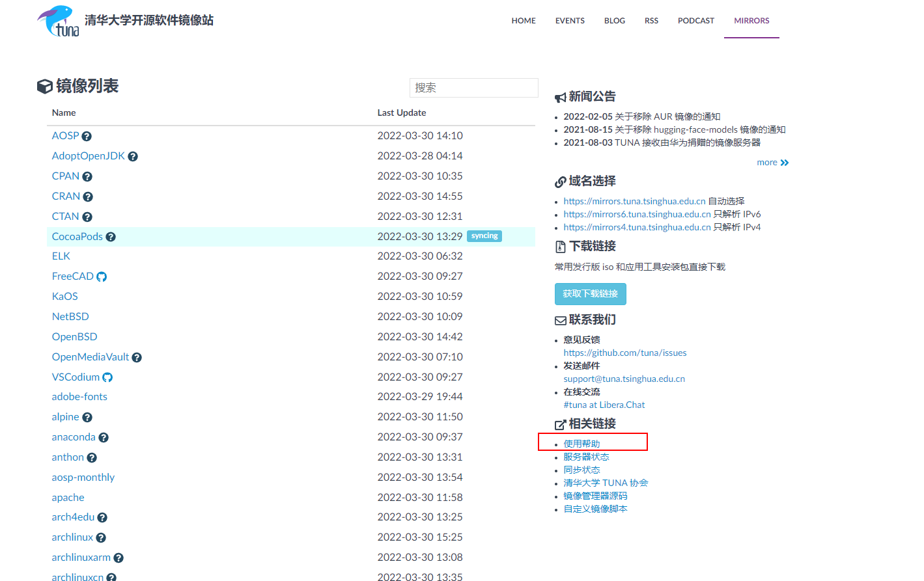Click the double-chevron next to more
Image resolution: width=924 pixels, height=581 pixels.
[785, 163]
